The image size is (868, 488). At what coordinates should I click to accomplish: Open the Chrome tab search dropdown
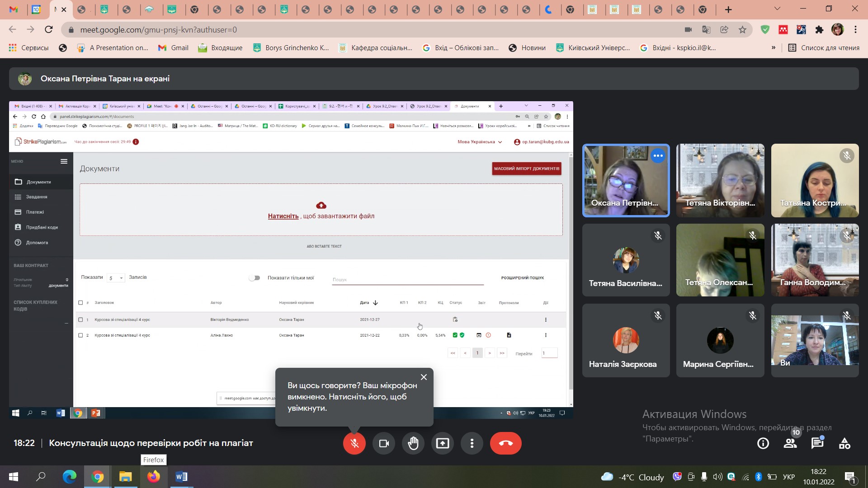[x=777, y=9]
